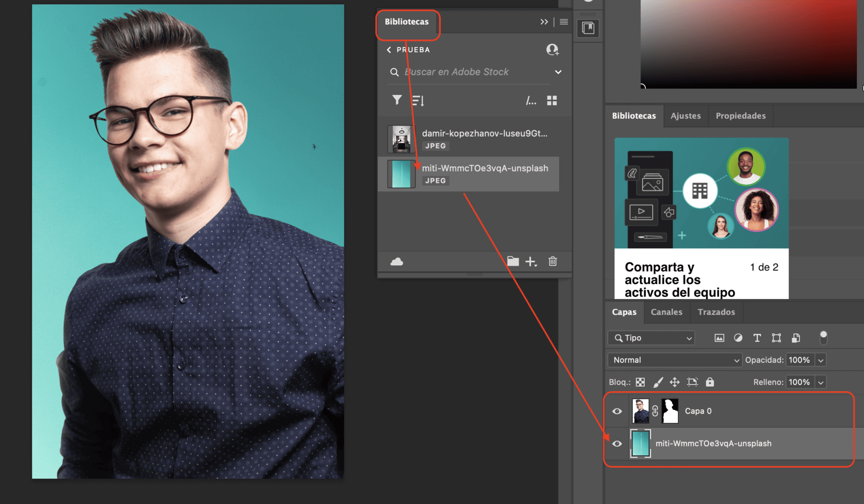The height and width of the screenshot is (504, 864).
Task: Delete selected library asset with trash icon
Action: coord(553,261)
